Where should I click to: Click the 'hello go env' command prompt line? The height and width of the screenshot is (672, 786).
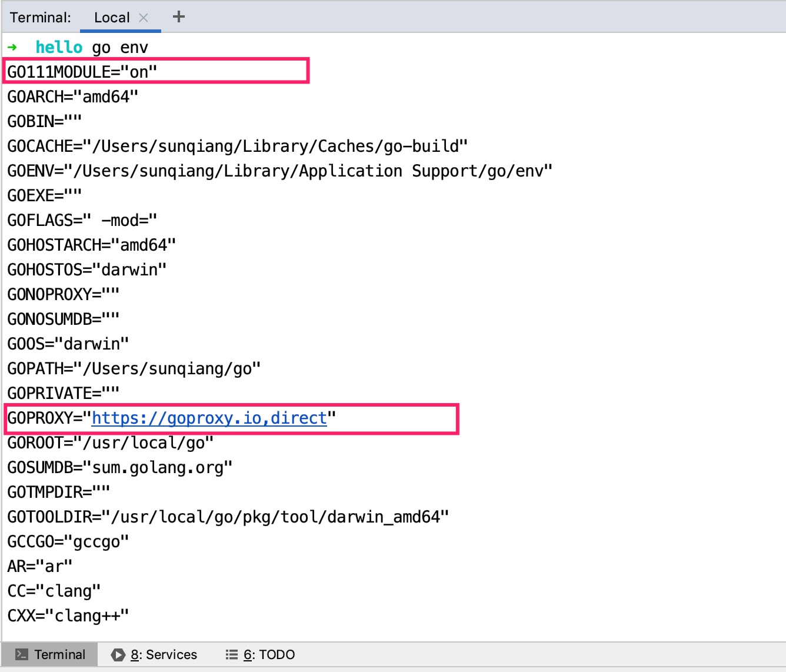click(78, 47)
